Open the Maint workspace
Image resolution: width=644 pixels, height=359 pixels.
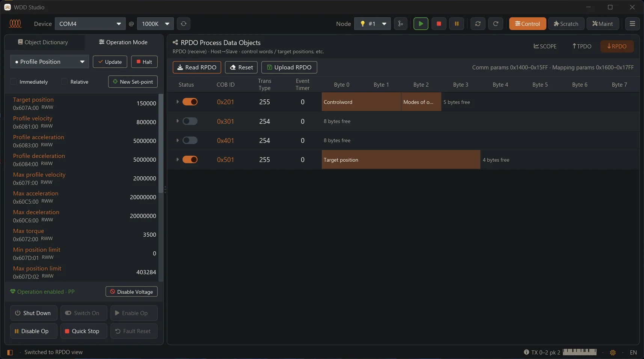(x=602, y=24)
